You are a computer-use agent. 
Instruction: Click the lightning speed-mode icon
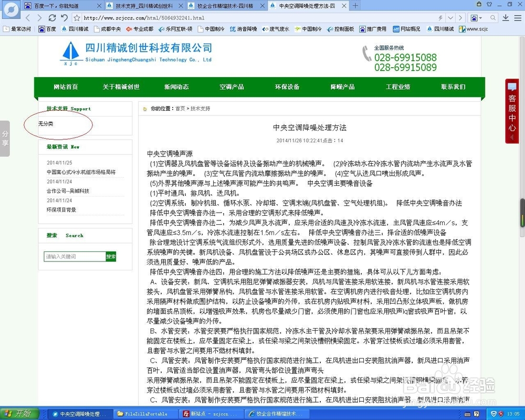440,18
